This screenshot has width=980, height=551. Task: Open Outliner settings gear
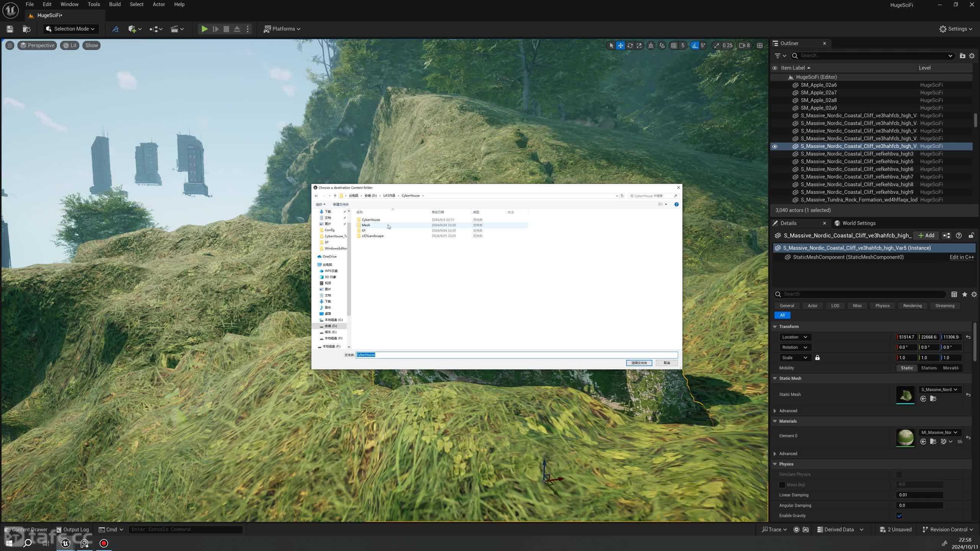(972, 56)
